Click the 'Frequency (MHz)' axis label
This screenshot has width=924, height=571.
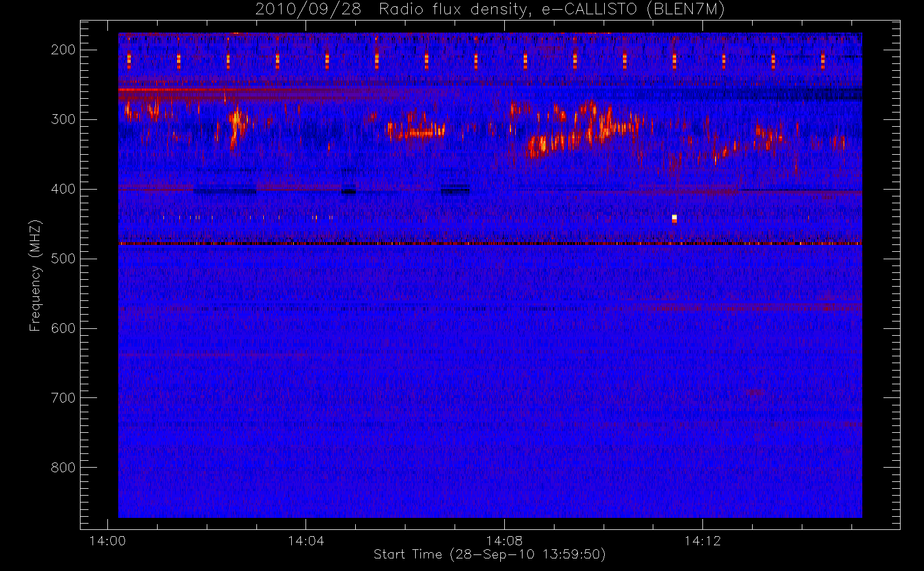[x=35, y=275]
